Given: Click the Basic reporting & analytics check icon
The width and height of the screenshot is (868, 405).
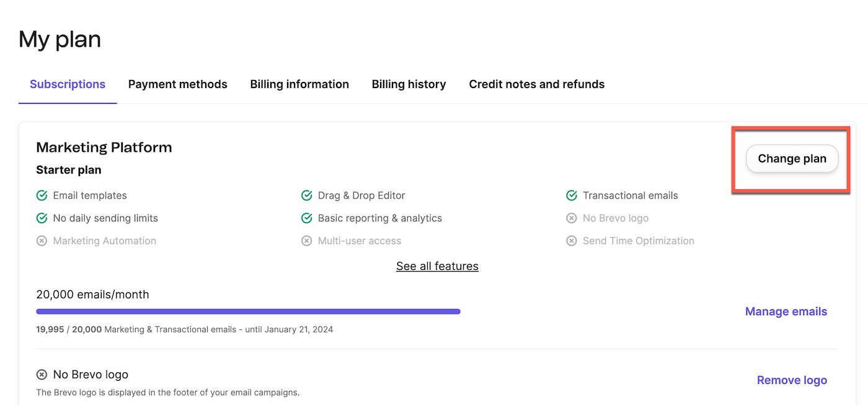Looking at the screenshot, I should tap(306, 218).
